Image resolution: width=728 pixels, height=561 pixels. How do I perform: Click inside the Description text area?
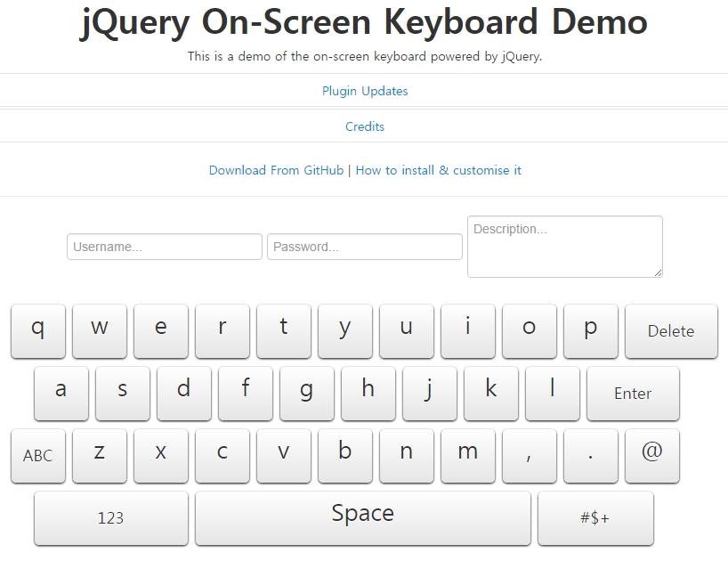565,247
